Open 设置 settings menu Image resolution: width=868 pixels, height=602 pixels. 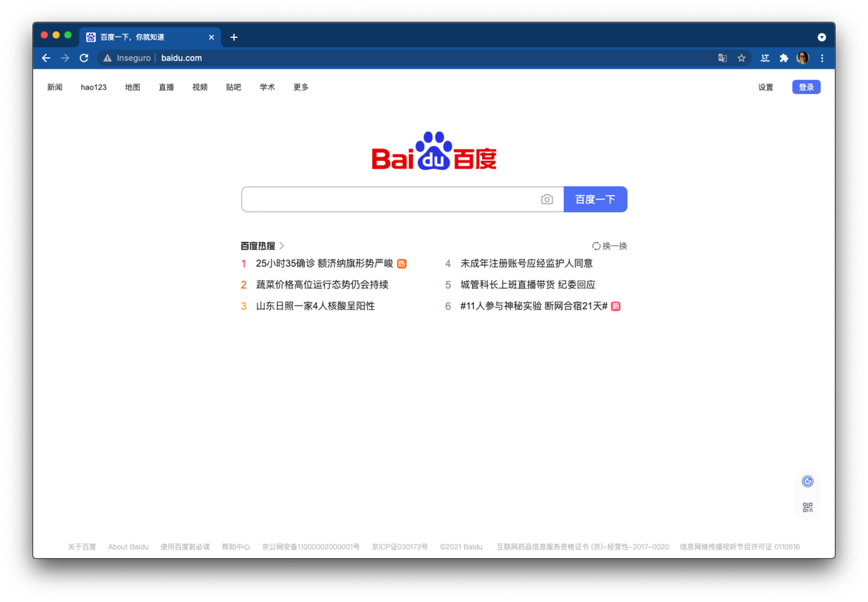[x=766, y=87]
